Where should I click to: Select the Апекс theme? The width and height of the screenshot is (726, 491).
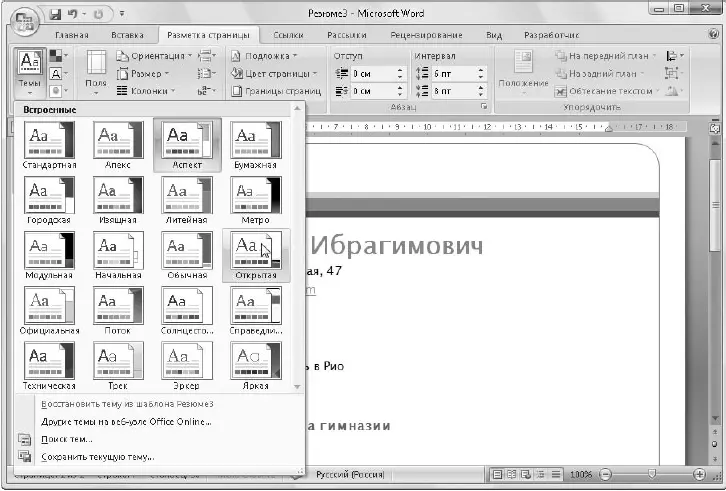(x=118, y=145)
